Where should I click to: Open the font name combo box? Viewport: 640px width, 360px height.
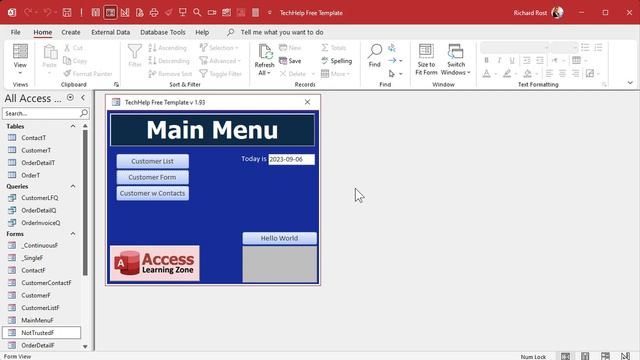(x=514, y=48)
